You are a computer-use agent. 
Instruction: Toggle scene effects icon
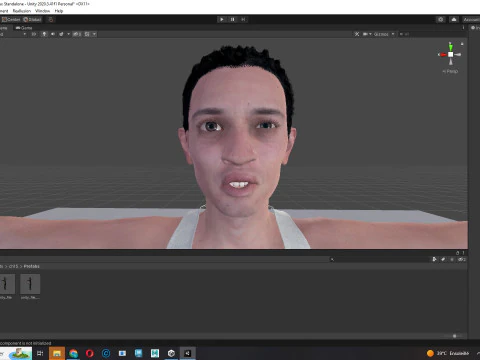tap(61, 34)
